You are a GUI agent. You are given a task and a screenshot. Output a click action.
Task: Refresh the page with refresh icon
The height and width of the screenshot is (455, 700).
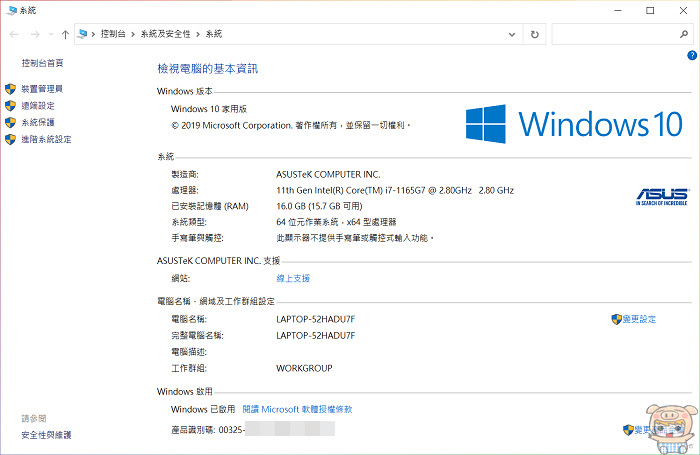(x=534, y=34)
